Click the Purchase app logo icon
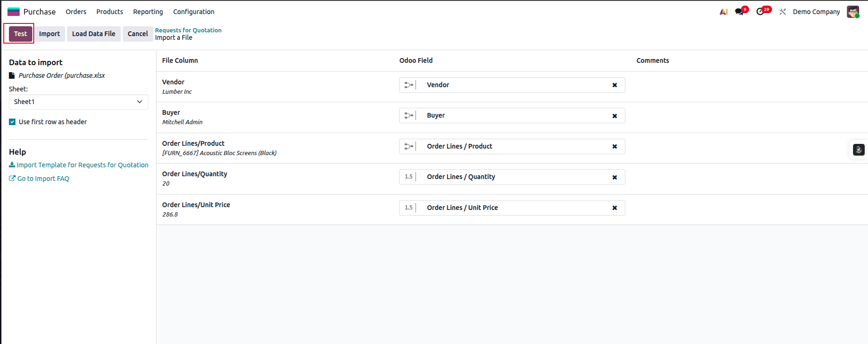Screen dimensions: 868x344 [x=14, y=12]
